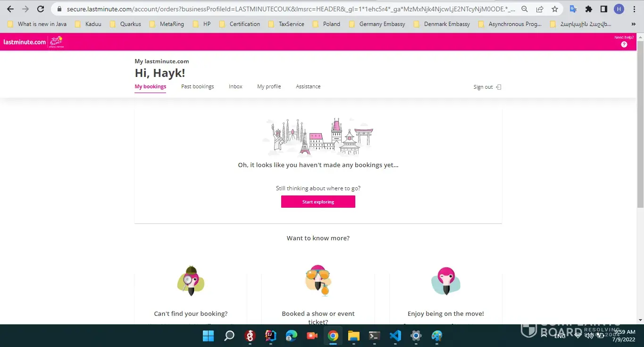Click the share page icon in address bar

point(540,9)
